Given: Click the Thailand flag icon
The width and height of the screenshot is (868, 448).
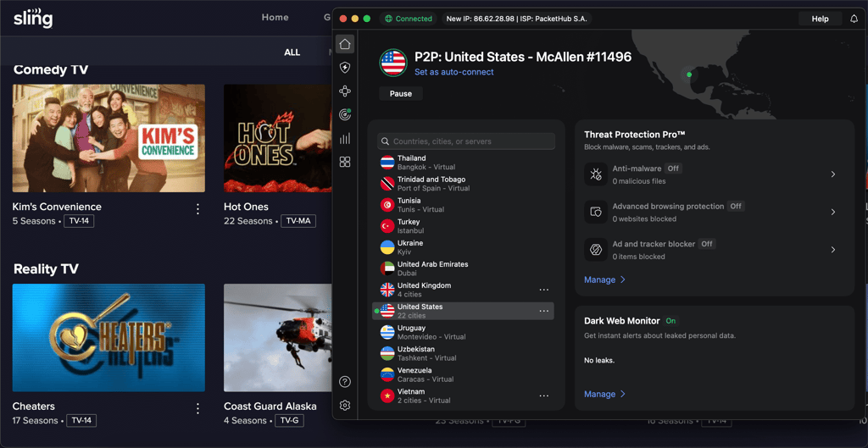Looking at the screenshot, I should pos(387,163).
